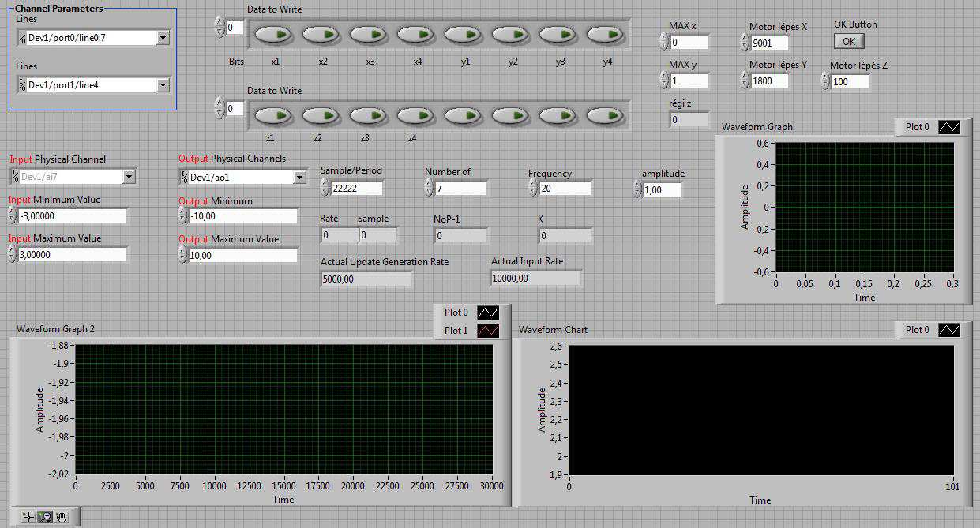
Task: Click the Actual Update Generation Rate indicator
Action: point(366,279)
